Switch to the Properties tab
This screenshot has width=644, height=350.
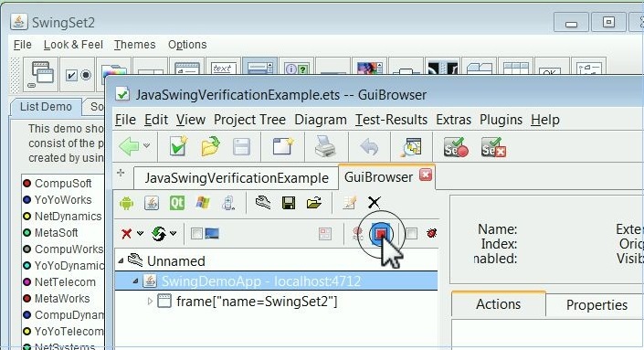596,305
